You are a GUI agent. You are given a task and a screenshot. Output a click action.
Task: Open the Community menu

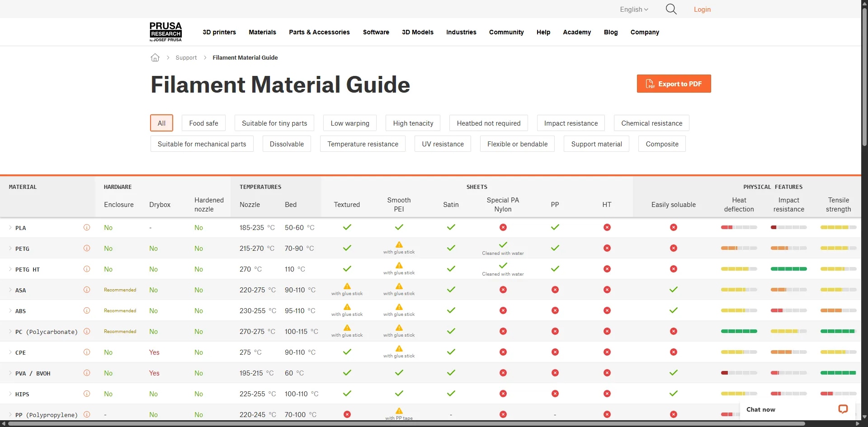pyautogui.click(x=506, y=32)
